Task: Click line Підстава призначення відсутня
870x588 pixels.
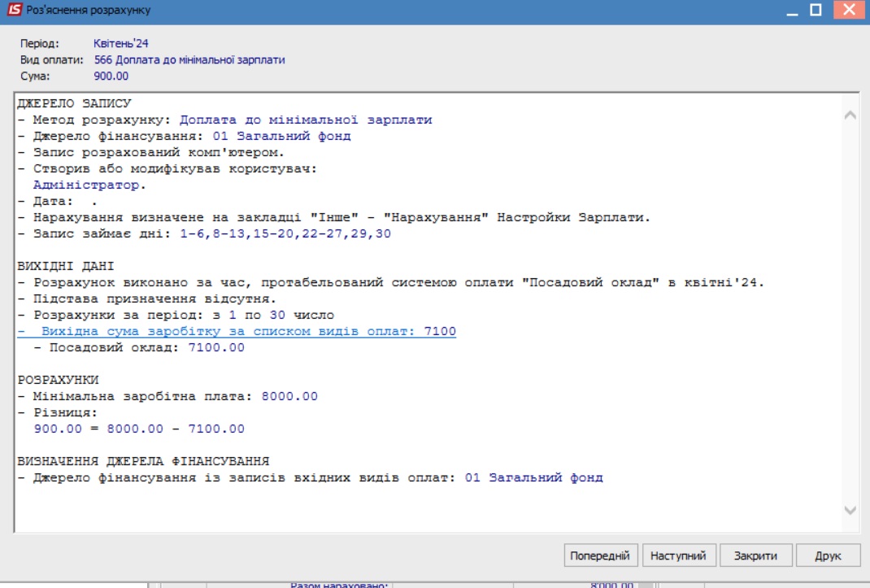Action: 147,298
